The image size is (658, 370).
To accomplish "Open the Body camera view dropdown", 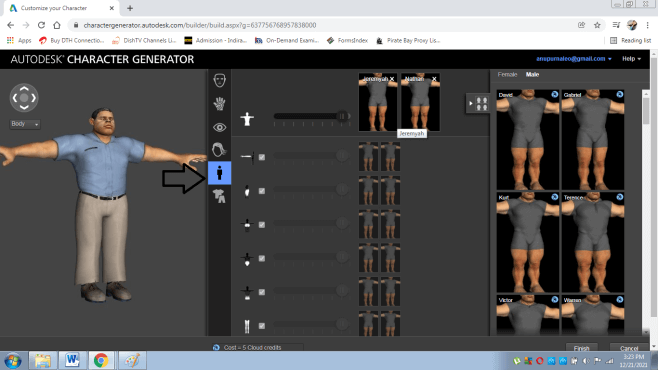I will (25, 124).
